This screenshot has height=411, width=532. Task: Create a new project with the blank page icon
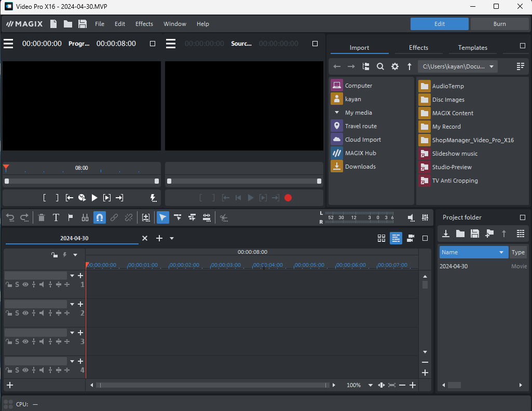click(x=53, y=24)
